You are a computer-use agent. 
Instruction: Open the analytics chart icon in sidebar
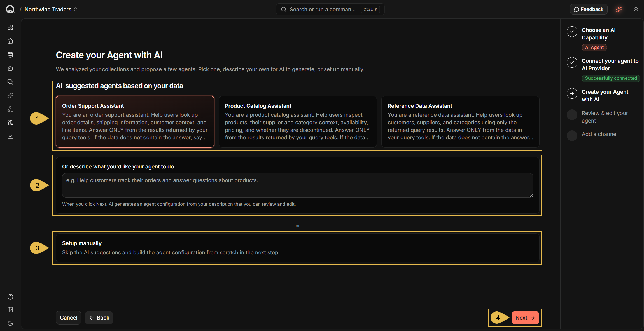pos(10,136)
